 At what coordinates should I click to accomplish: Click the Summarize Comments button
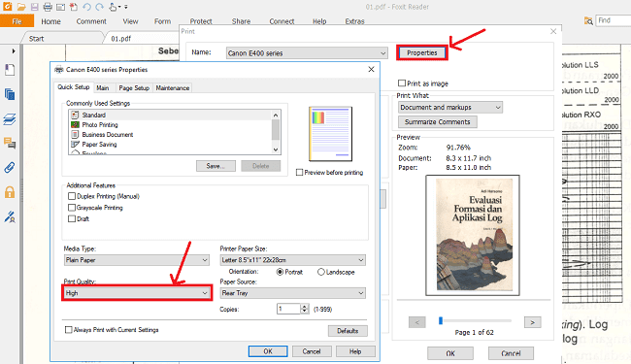point(438,122)
